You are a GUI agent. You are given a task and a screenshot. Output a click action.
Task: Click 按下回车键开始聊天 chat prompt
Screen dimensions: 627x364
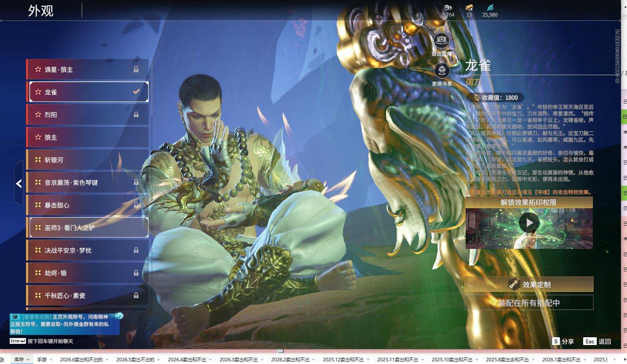coord(50,341)
